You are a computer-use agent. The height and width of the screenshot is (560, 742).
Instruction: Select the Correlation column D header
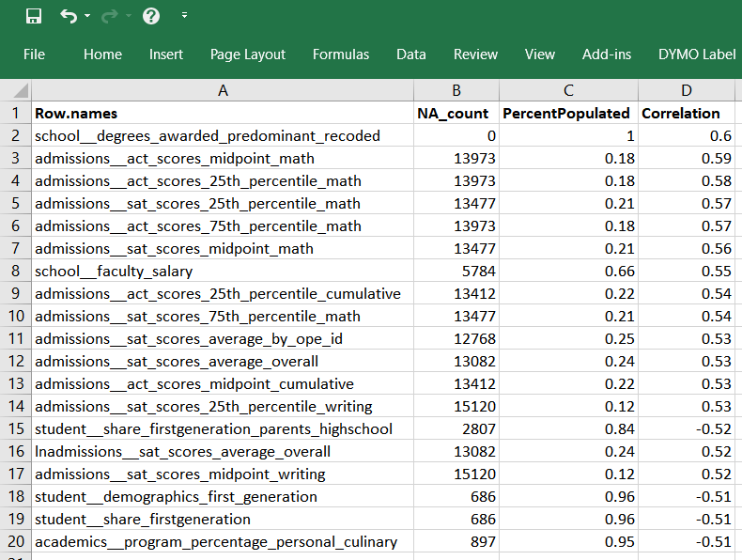pyautogui.click(x=687, y=90)
